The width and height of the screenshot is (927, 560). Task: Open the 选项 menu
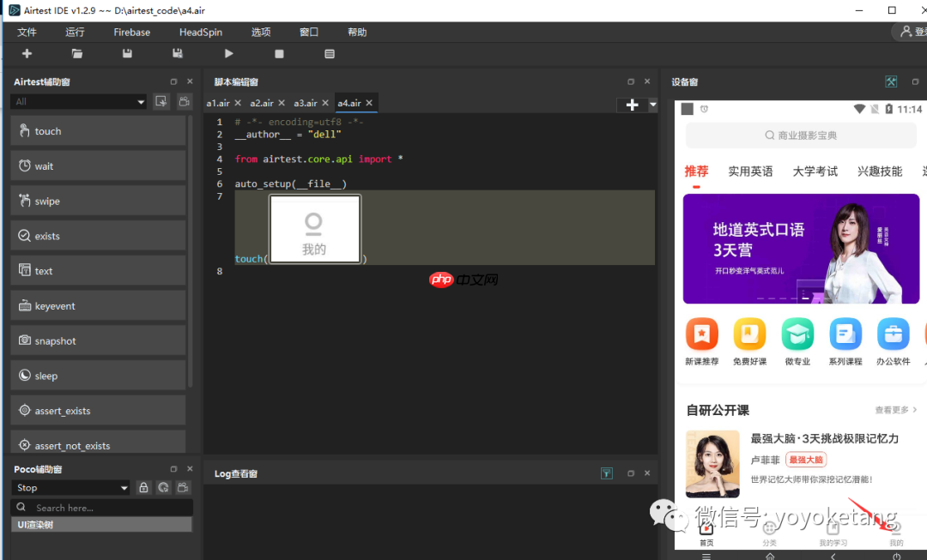click(x=260, y=32)
